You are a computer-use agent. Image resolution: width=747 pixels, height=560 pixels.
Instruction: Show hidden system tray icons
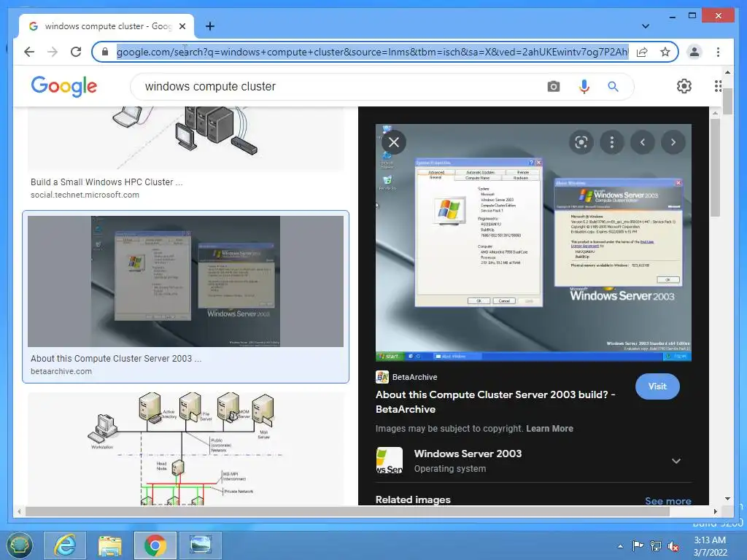[620, 546]
